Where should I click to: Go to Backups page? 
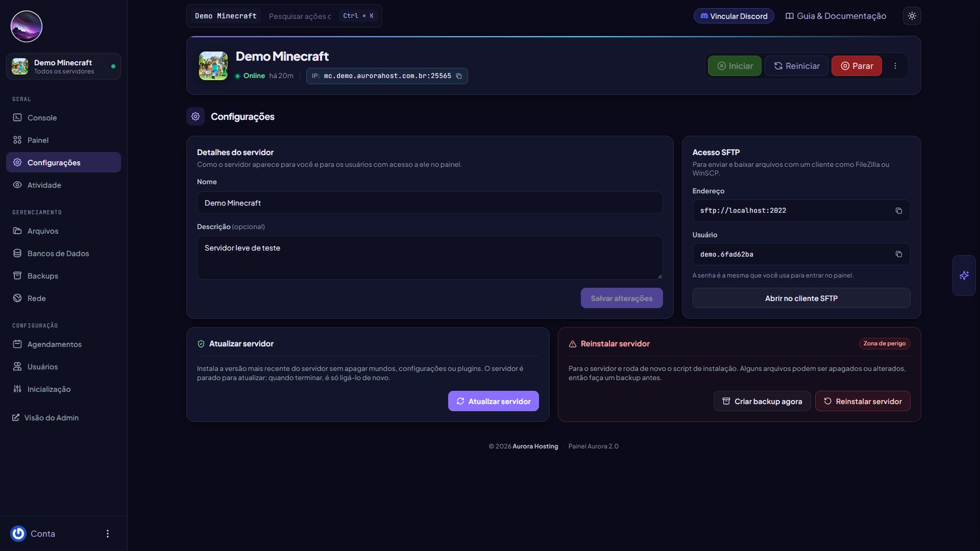tap(63, 276)
